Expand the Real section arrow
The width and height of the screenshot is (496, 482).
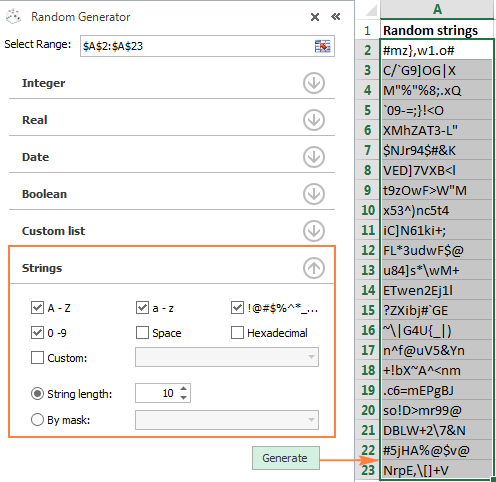tap(314, 120)
